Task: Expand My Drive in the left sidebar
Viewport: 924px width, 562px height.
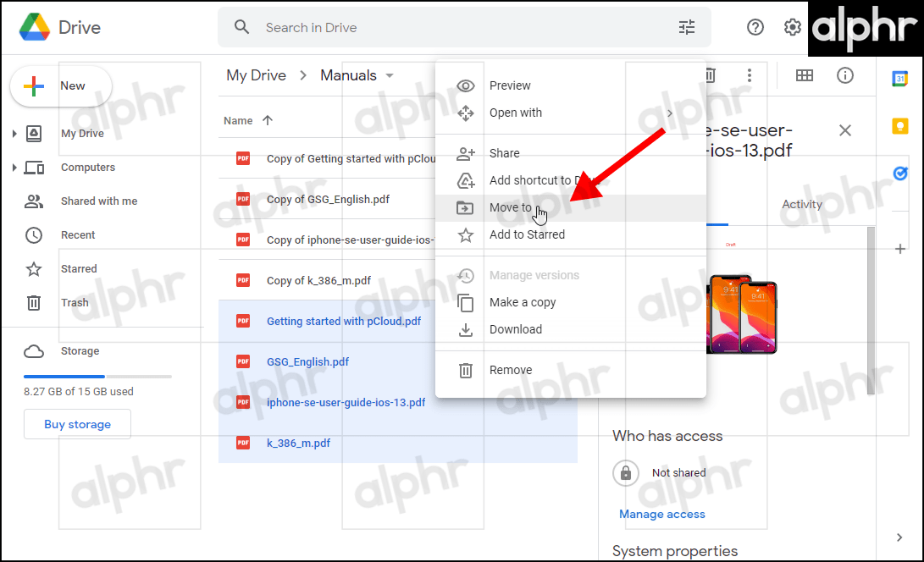Action: (14, 133)
